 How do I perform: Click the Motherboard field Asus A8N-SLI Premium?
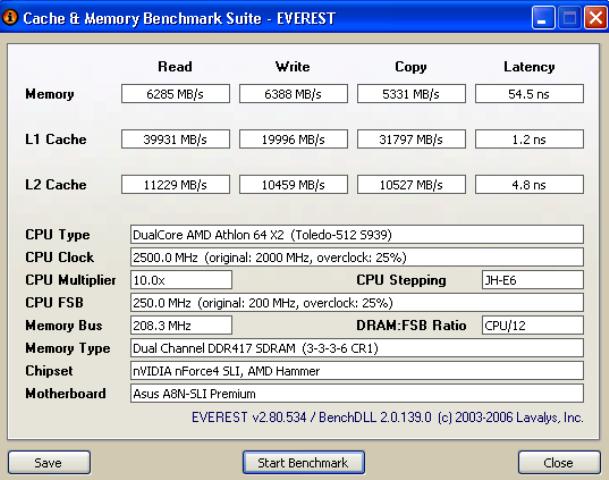357,393
